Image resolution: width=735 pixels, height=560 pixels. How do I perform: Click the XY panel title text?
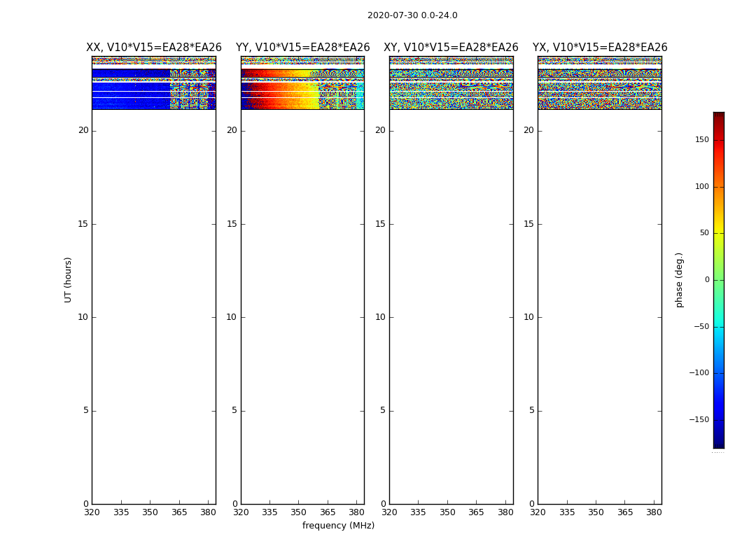[x=451, y=48]
